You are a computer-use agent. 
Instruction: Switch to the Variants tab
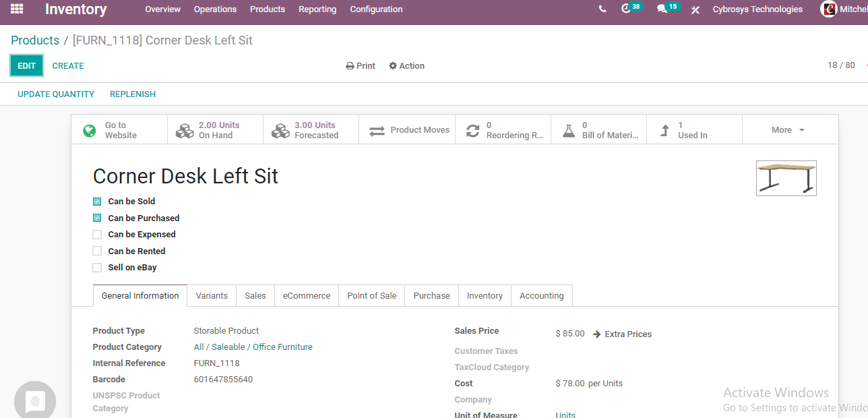pos(212,296)
